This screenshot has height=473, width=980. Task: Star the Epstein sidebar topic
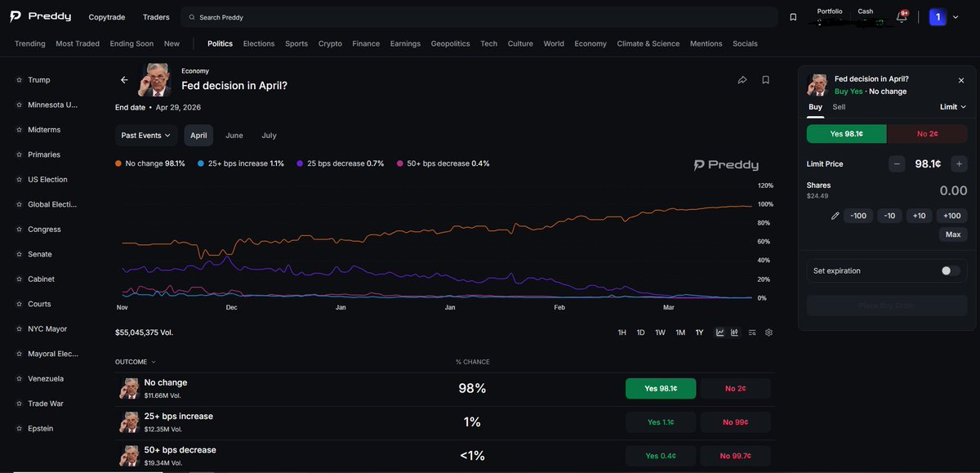(19, 429)
